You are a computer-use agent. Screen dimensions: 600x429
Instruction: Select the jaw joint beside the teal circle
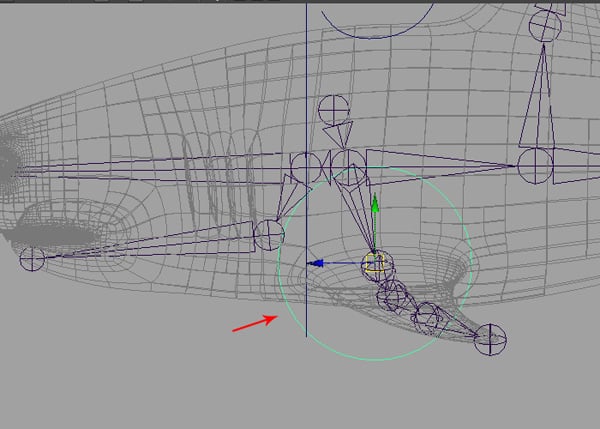(x=269, y=235)
